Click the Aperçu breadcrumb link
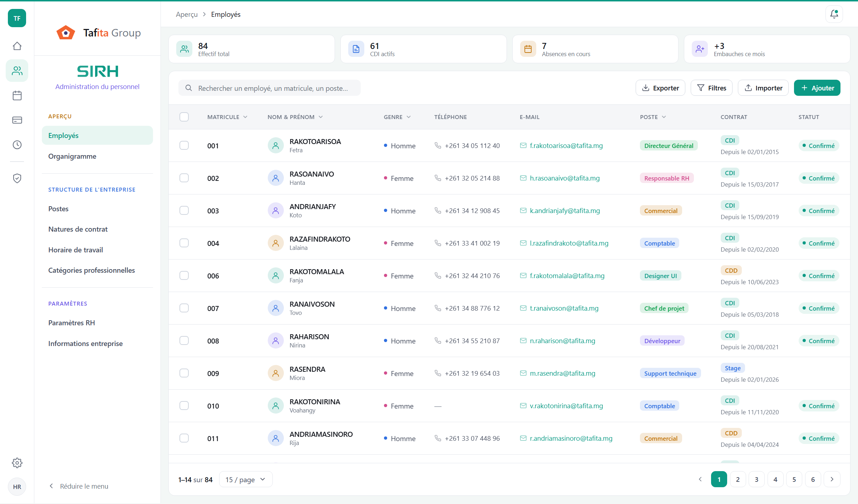 click(187, 14)
